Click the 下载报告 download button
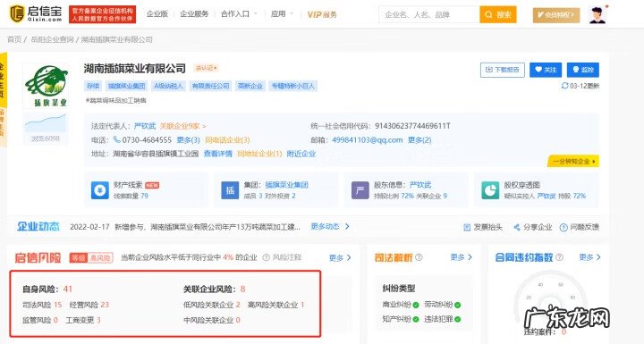Viewport: 644px width, 344px height. point(503,70)
